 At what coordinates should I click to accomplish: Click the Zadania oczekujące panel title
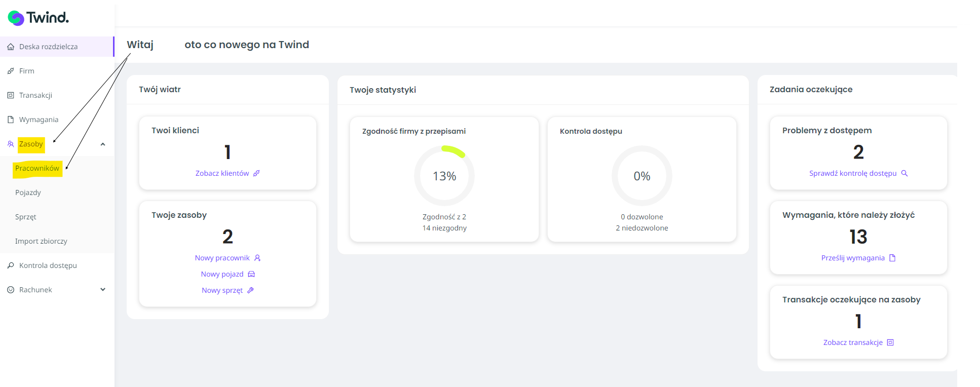[x=811, y=89]
